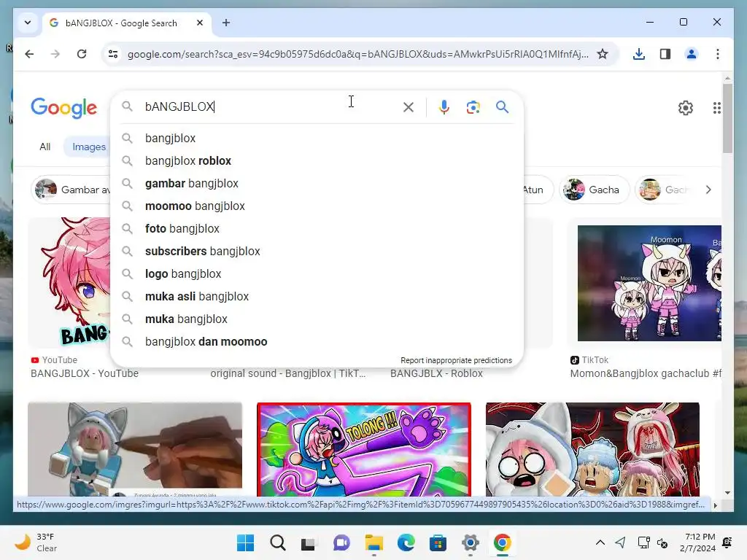Open Windows Start menu
This screenshot has width=747, height=560.
coord(246,542)
